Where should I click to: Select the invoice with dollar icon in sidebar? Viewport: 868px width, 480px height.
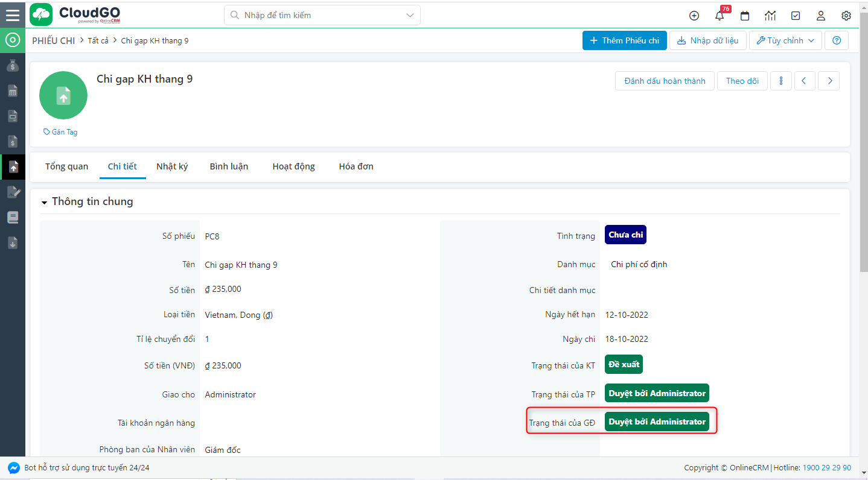click(12, 141)
